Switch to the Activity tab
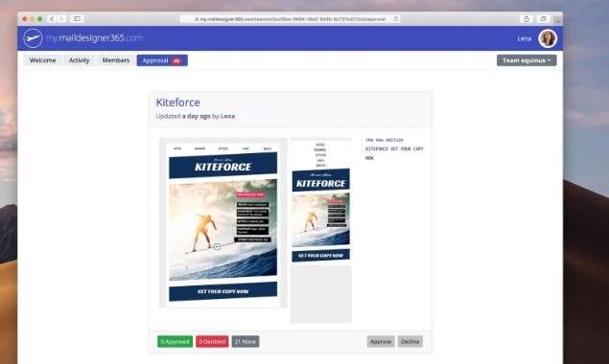 [79, 60]
